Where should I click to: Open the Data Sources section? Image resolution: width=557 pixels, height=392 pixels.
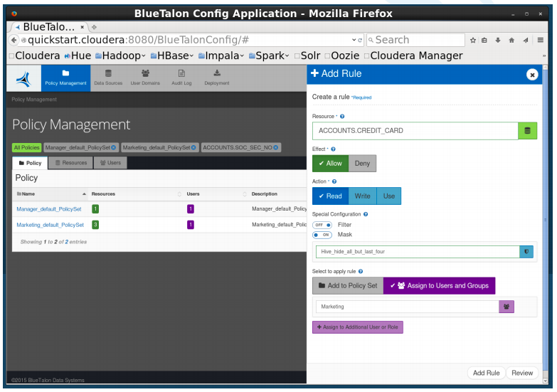tap(108, 78)
